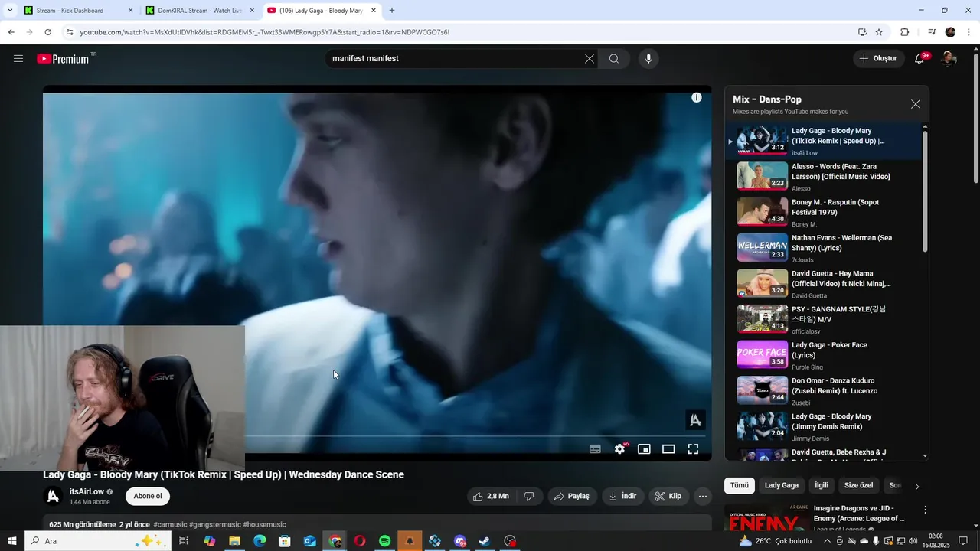
Task: Play David Guetta - Hey Mama video
Action: click(824, 284)
